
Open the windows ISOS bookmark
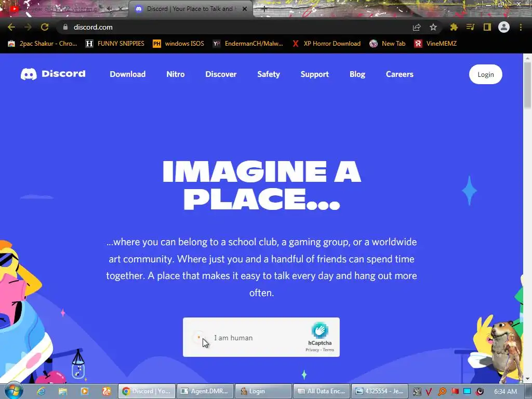pos(179,44)
